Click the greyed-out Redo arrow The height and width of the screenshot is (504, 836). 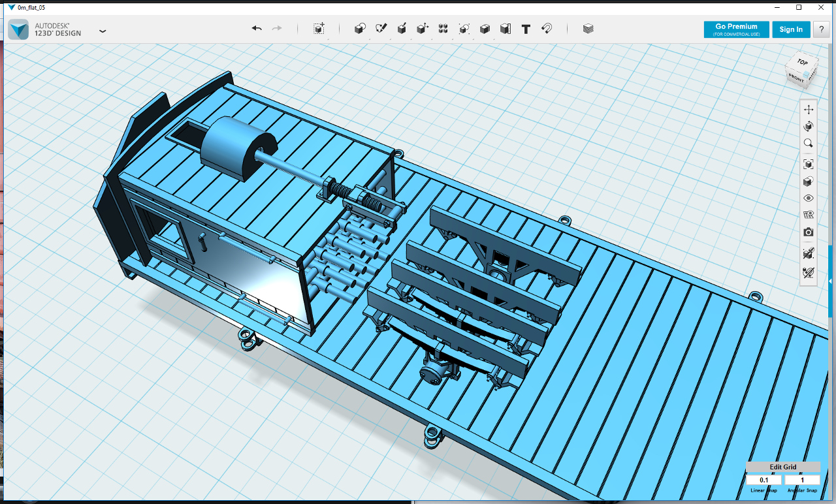(277, 29)
